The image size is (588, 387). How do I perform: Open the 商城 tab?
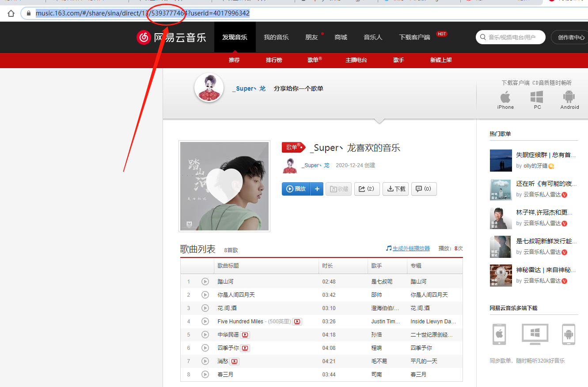click(x=341, y=37)
